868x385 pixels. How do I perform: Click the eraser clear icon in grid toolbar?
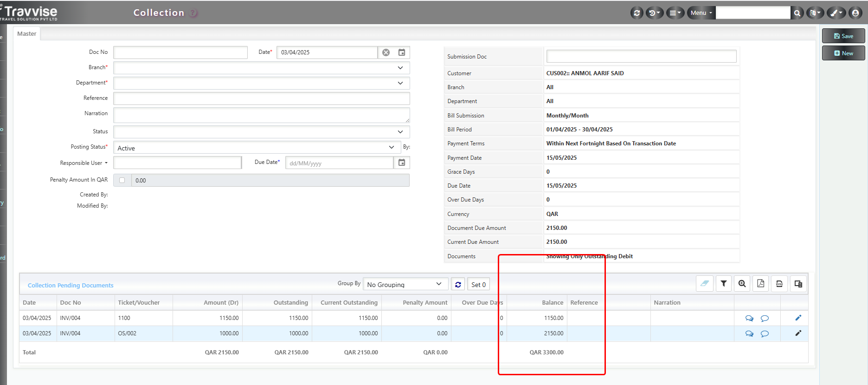(705, 284)
